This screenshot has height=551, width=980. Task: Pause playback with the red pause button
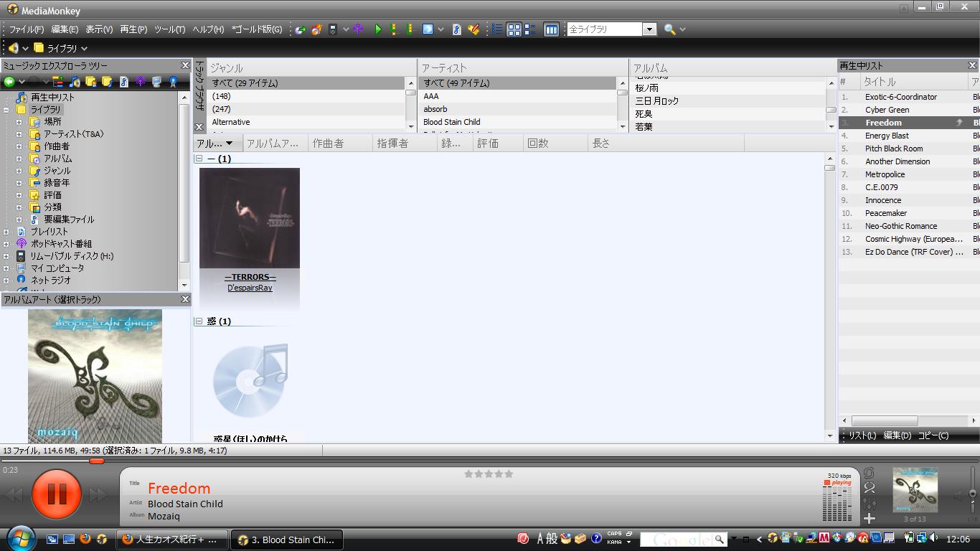57,494
